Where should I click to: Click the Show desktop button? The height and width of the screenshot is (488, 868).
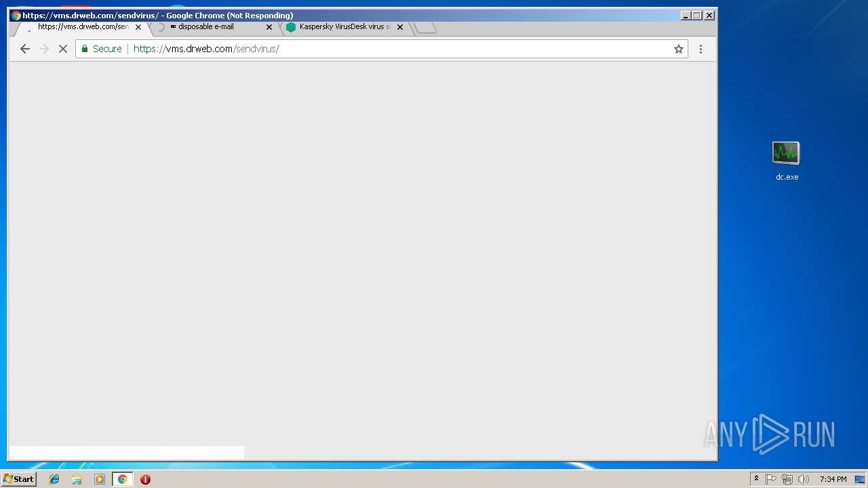click(x=860, y=479)
